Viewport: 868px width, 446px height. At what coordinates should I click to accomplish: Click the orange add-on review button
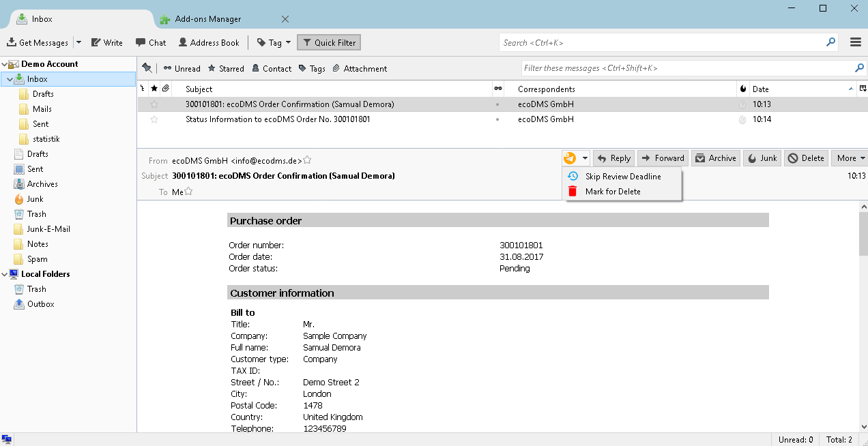[570, 158]
